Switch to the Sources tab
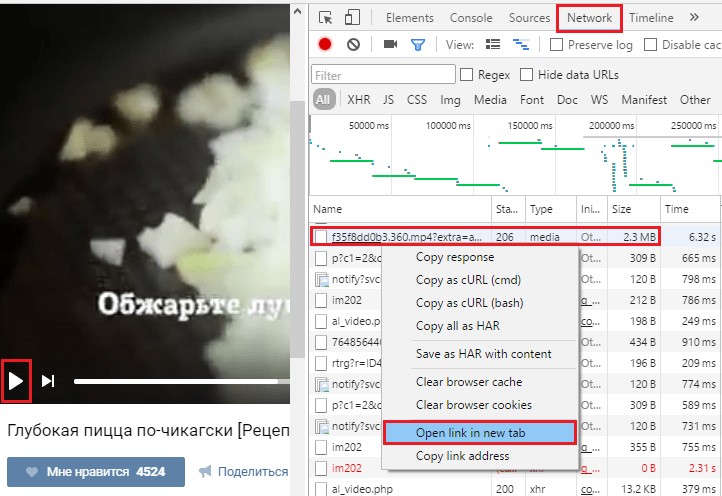Image resolution: width=722 pixels, height=496 pixels. click(530, 18)
